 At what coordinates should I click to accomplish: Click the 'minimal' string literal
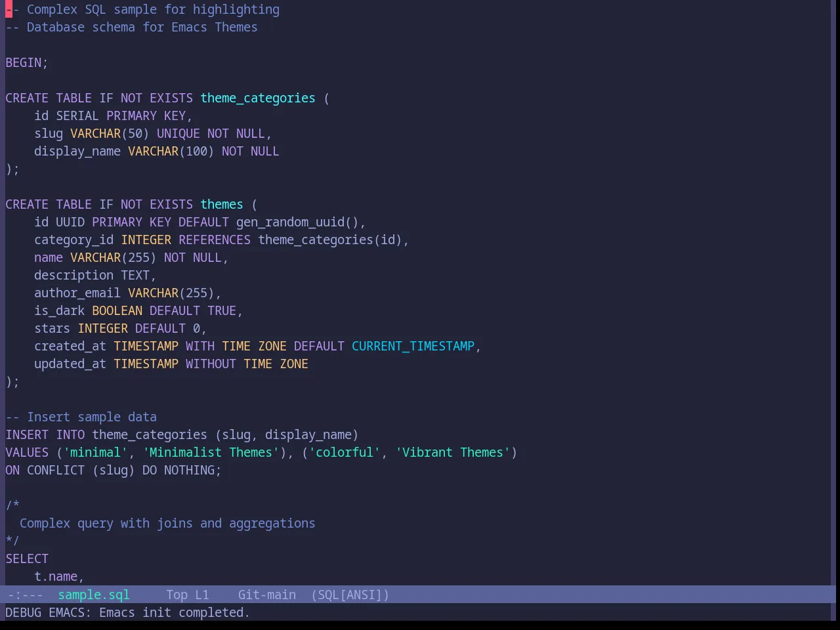point(95,452)
